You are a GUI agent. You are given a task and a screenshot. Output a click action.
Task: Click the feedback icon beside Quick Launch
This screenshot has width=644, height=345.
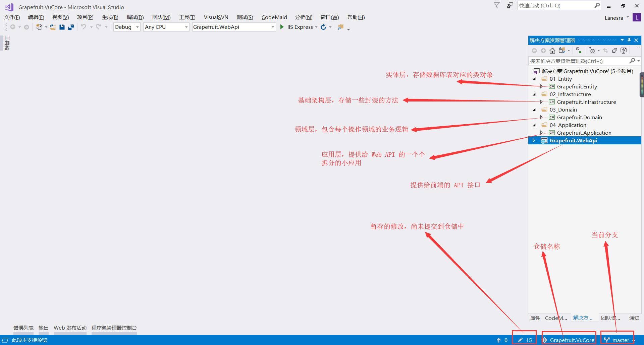[x=510, y=6]
